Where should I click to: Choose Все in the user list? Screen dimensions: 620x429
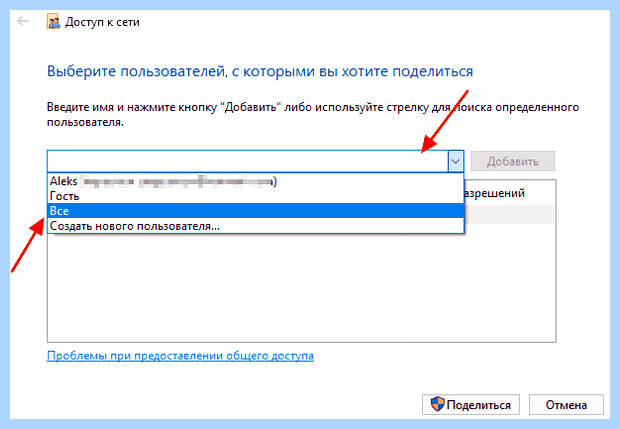255,211
